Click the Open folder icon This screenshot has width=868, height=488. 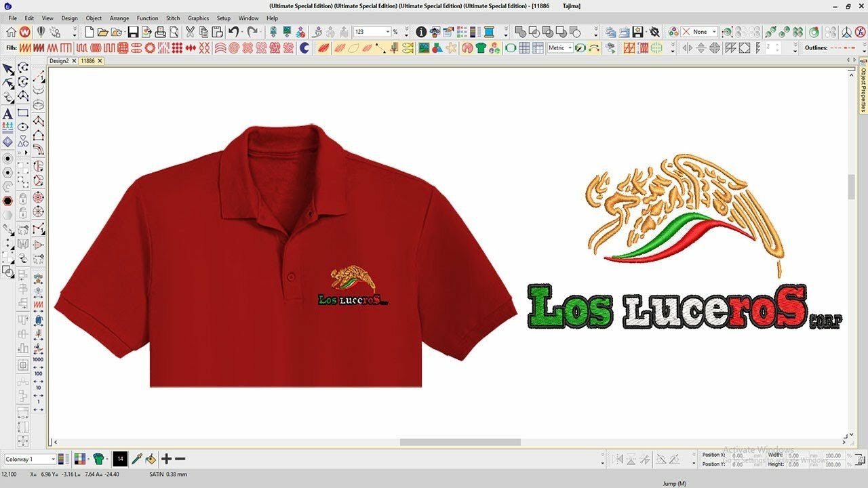coord(103,32)
